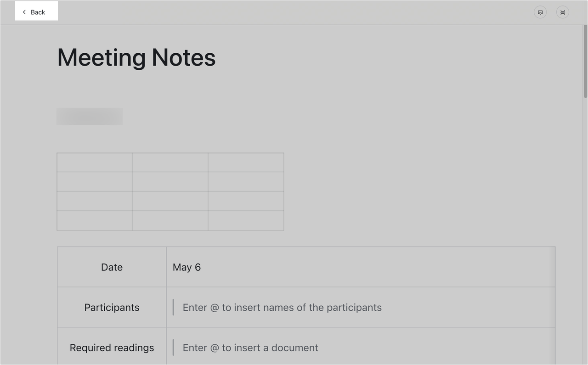Click the top-right cell of the empty table

[x=246, y=163]
